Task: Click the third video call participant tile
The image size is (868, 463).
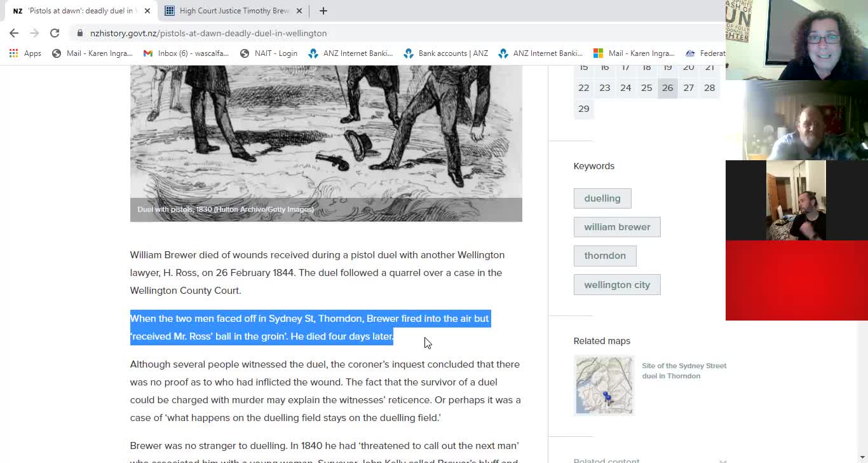Action: (x=797, y=200)
